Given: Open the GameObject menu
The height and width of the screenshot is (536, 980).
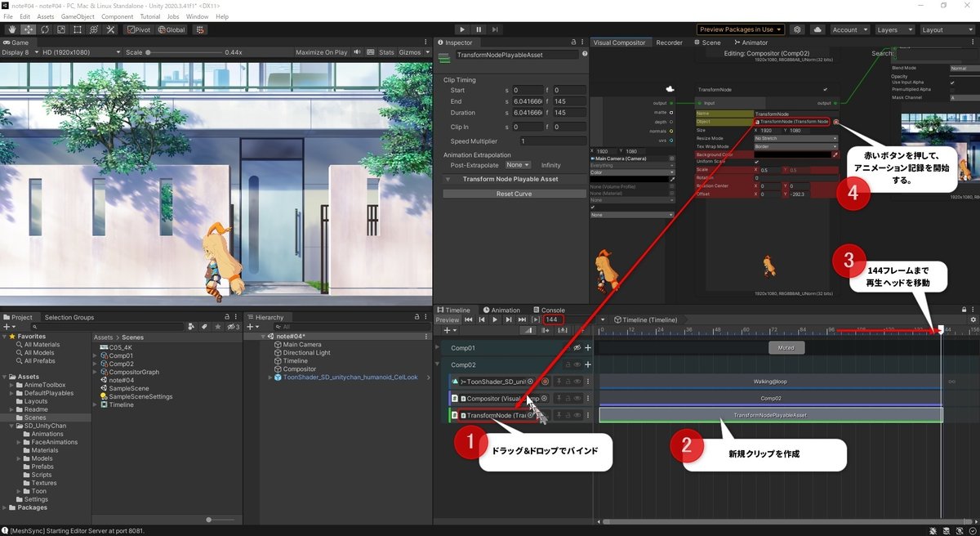Looking at the screenshot, I should pos(78,16).
